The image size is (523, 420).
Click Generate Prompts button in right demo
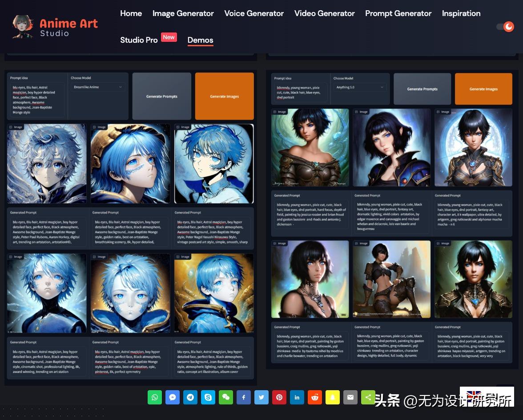click(x=422, y=89)
